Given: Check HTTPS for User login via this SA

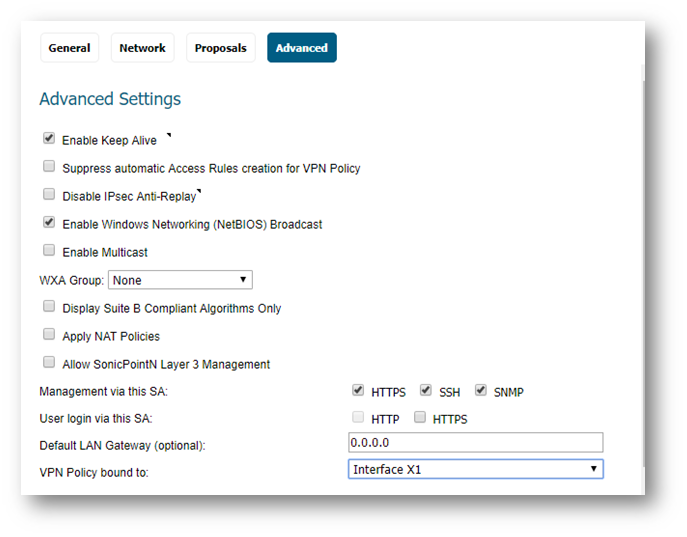Looking at the screenshot, I should (x=420, y=417).
